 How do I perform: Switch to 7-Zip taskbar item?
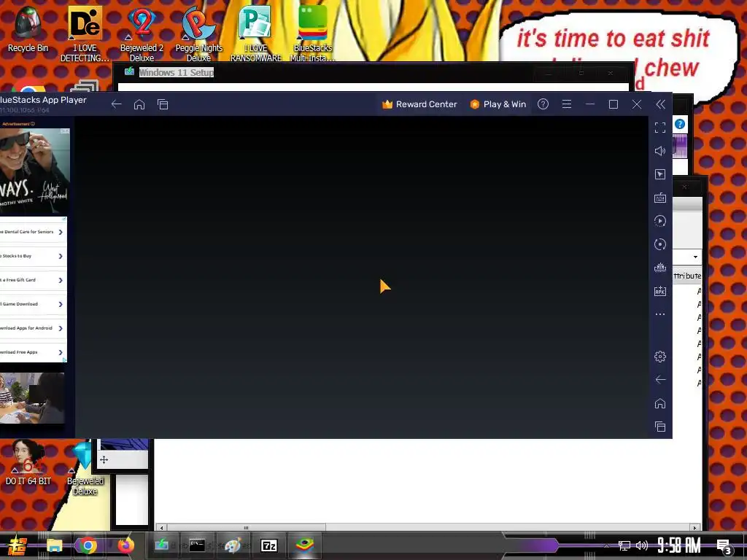(269, 545)
